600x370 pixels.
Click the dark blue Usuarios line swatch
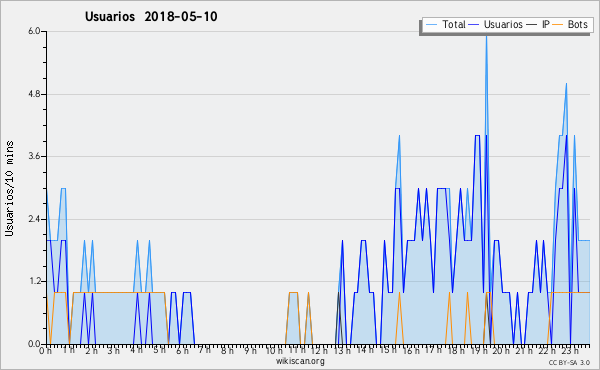click(x=474, y=25)
